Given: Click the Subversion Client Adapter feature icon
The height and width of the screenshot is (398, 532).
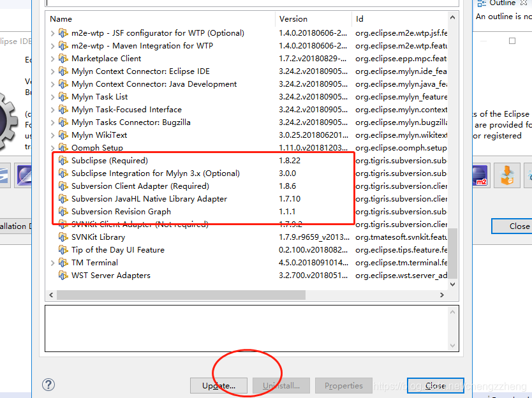Looking at the screenshot, I should click(63, 186).
